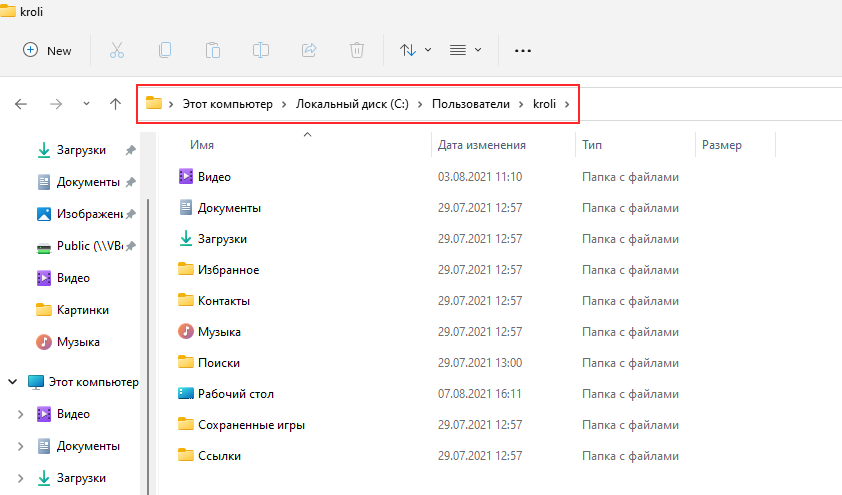Select Музыка folder in file list
The image size is (842, 495).
(x=219, y=332)
